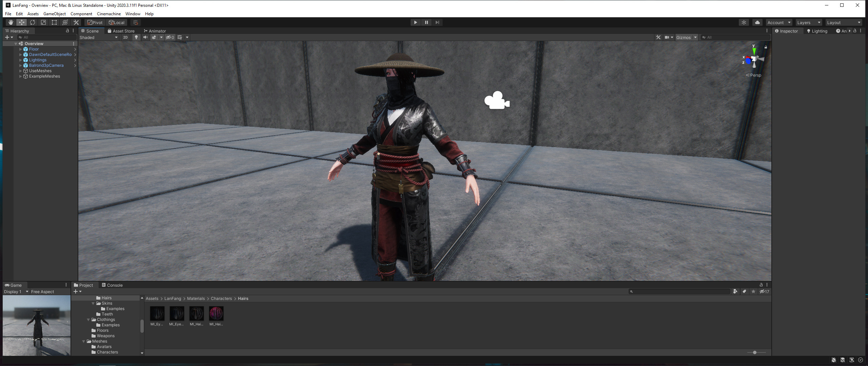This screenshot has width=868, height=366.
Task: Open File menu
Action: (8, 14)
